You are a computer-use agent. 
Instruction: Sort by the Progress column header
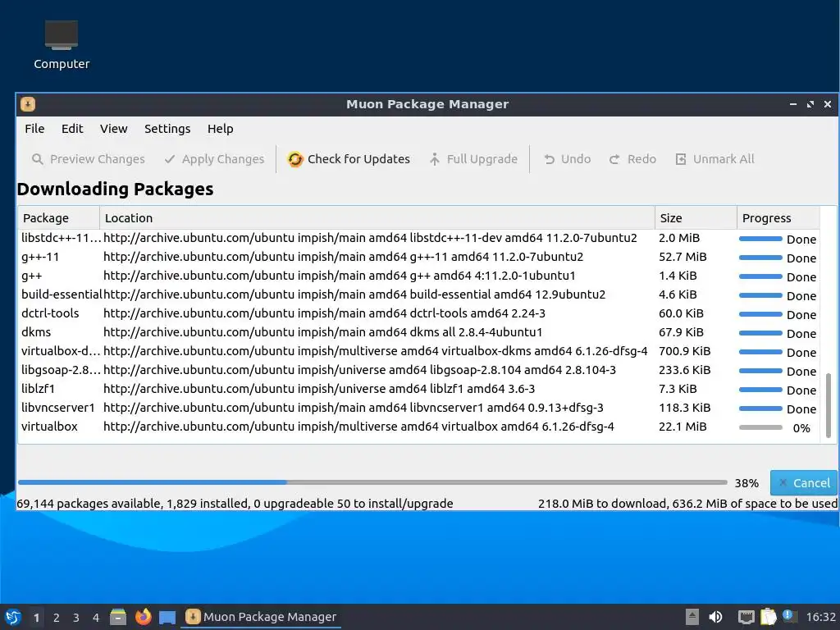coord(778,218)
